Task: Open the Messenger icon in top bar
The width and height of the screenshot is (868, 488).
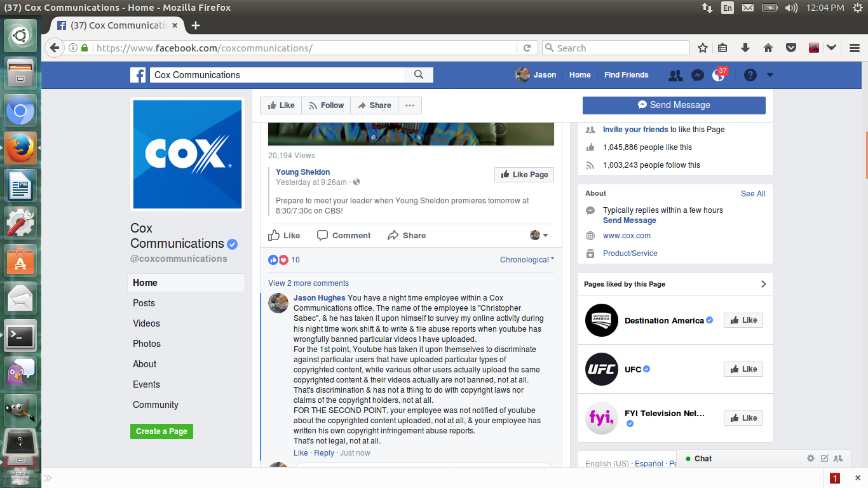Action: [697, 75]
